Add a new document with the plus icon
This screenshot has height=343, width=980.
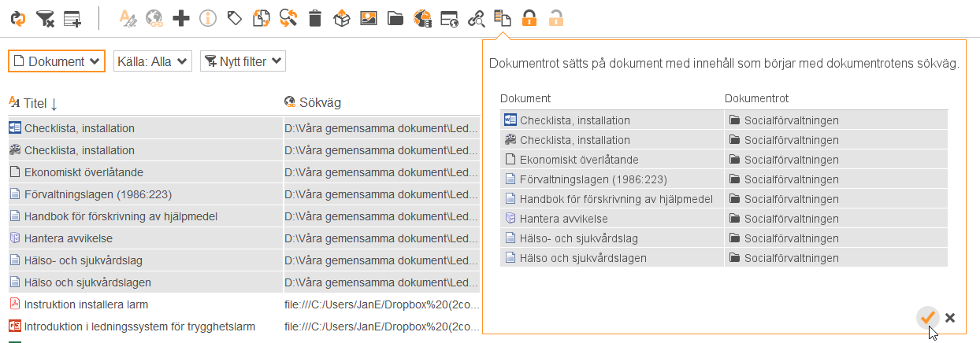181,18
